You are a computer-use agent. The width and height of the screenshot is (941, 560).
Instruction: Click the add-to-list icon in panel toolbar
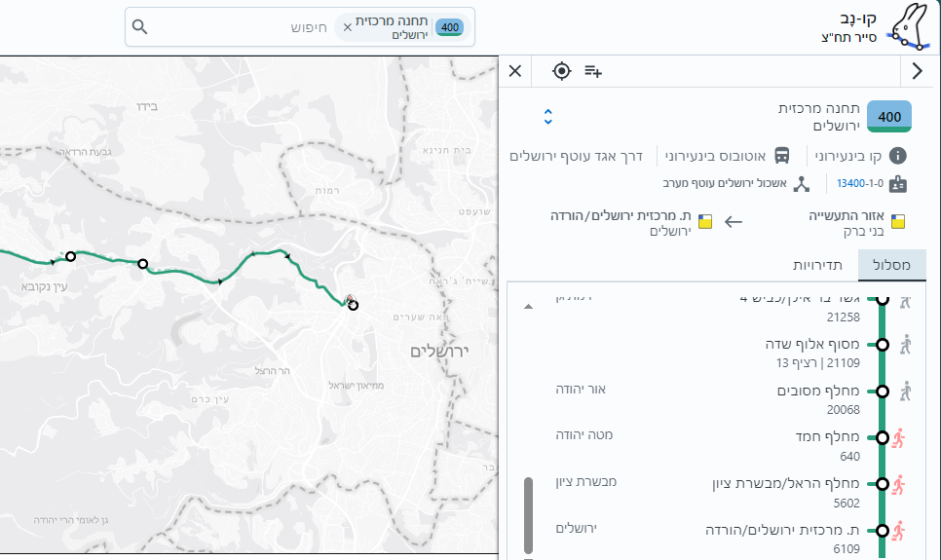point(593,70)
